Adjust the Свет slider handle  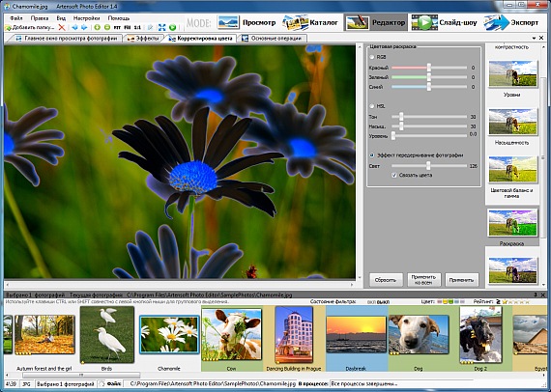tap(428, 166)
